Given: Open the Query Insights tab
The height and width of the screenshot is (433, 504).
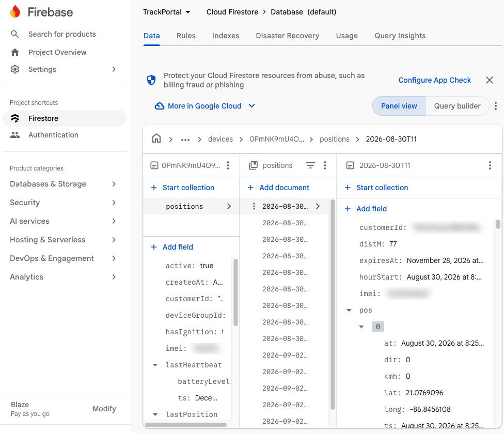Looking at the screenshot, I should click(x=400, y=36).
